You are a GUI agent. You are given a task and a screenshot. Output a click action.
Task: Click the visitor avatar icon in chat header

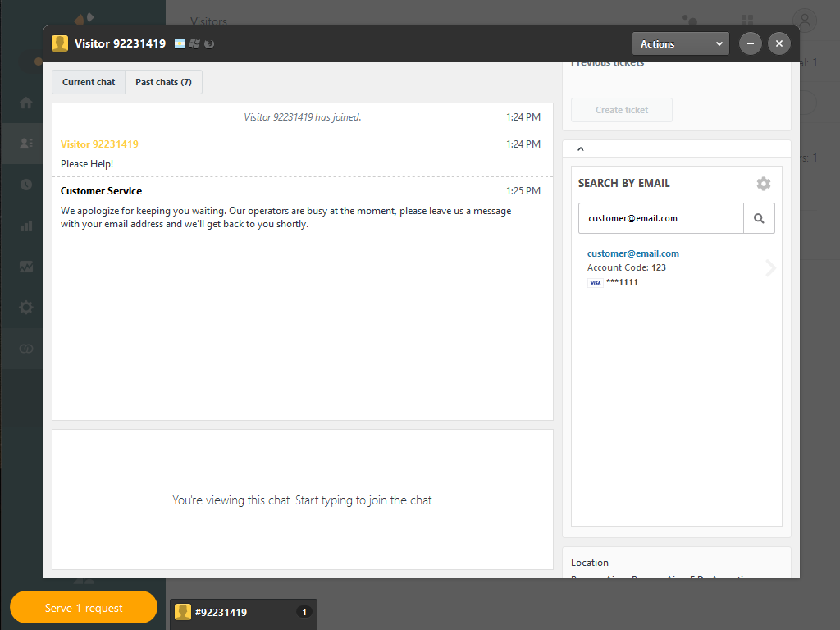tap(60, 43)
